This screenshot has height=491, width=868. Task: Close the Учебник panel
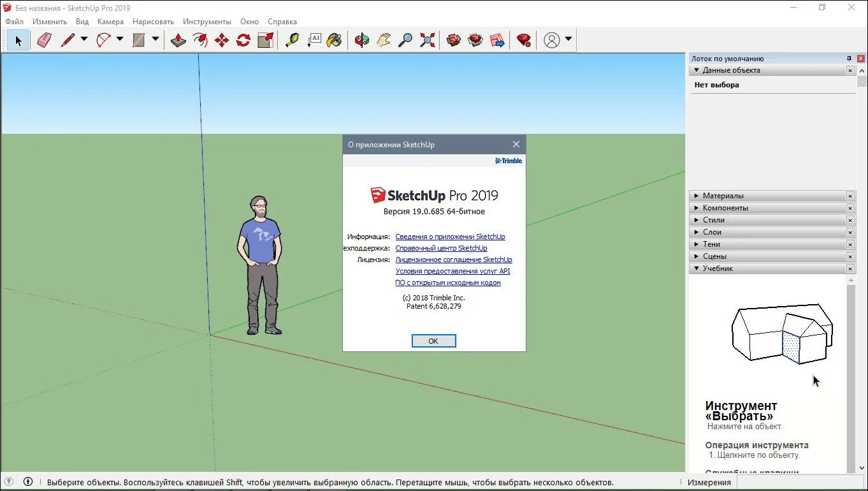click(x=850, y=269)
